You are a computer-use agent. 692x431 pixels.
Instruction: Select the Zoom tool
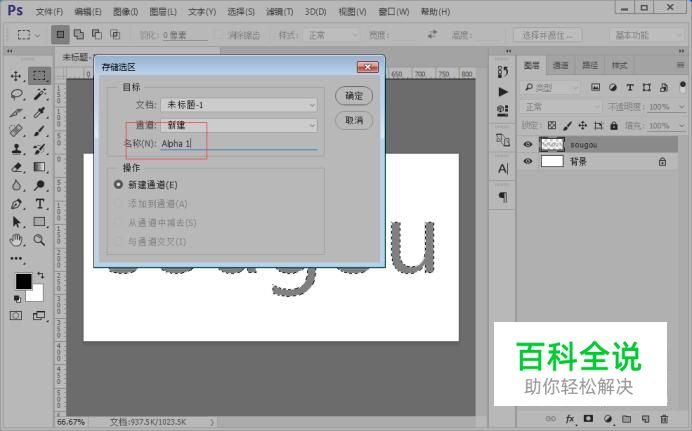[x=40, y=240]
